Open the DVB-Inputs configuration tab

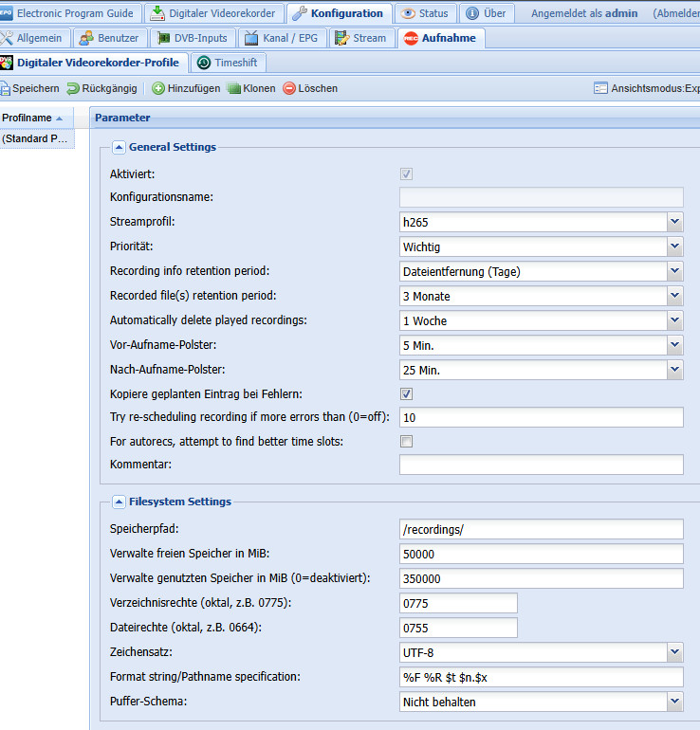193,38
